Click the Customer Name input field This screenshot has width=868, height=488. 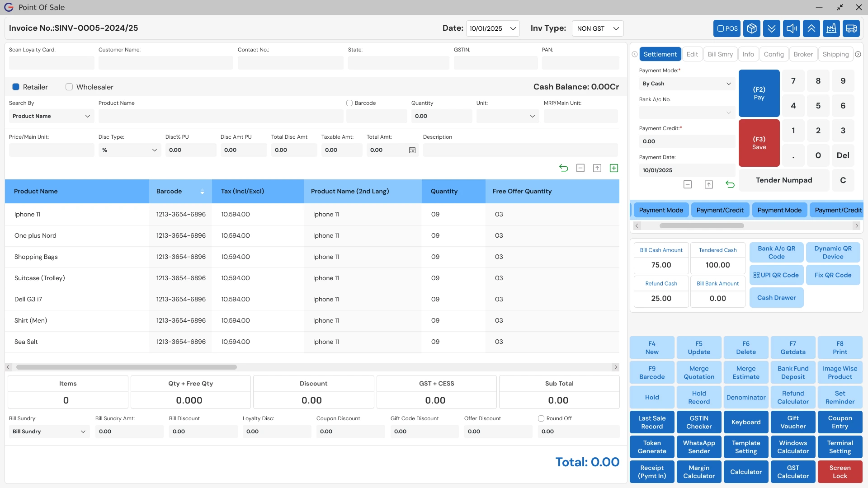[x=165, y=63]
